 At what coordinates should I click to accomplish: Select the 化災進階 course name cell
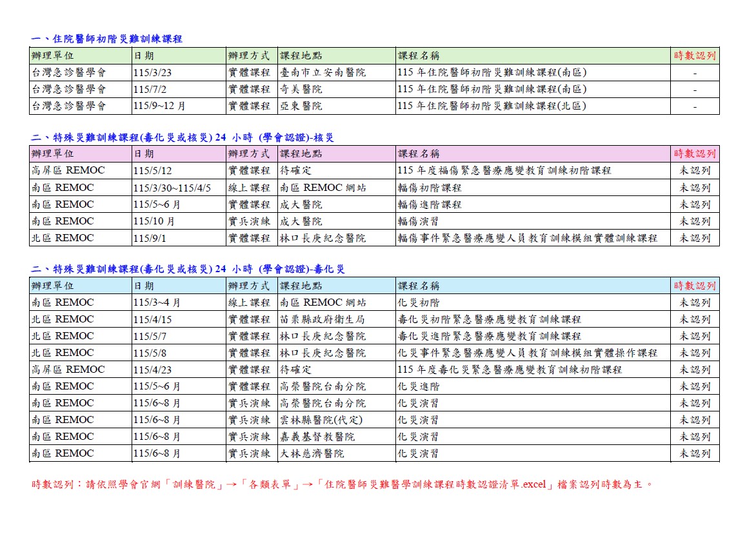(419, 387)
